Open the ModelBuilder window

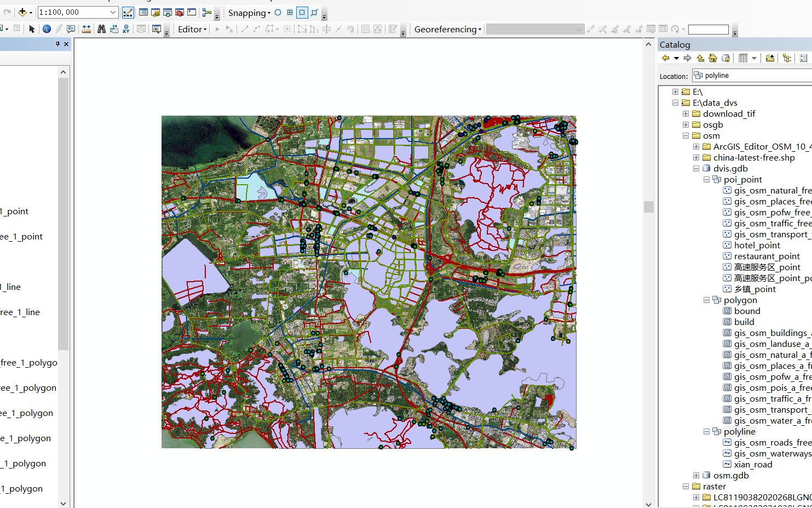pos(207,12)
